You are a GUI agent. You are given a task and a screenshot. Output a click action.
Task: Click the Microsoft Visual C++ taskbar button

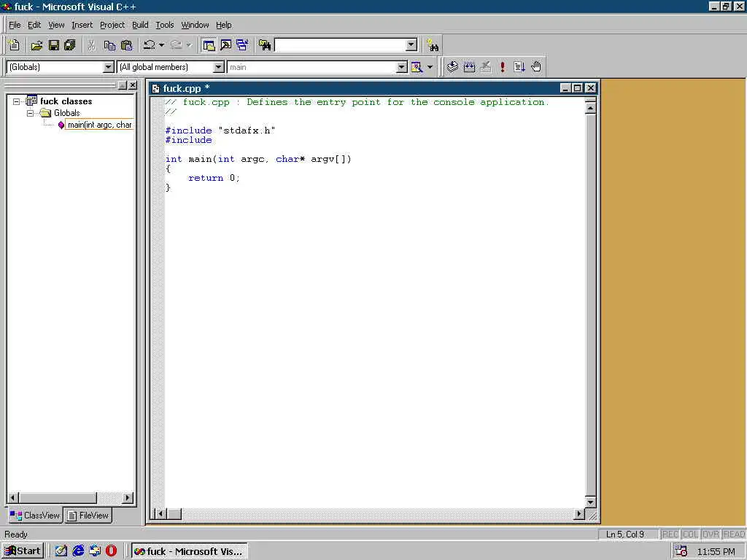coord(189,551)
